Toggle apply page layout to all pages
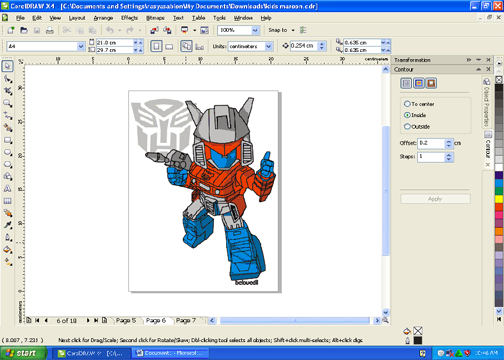This screenshot has width=504, height=360. (186, 46)
